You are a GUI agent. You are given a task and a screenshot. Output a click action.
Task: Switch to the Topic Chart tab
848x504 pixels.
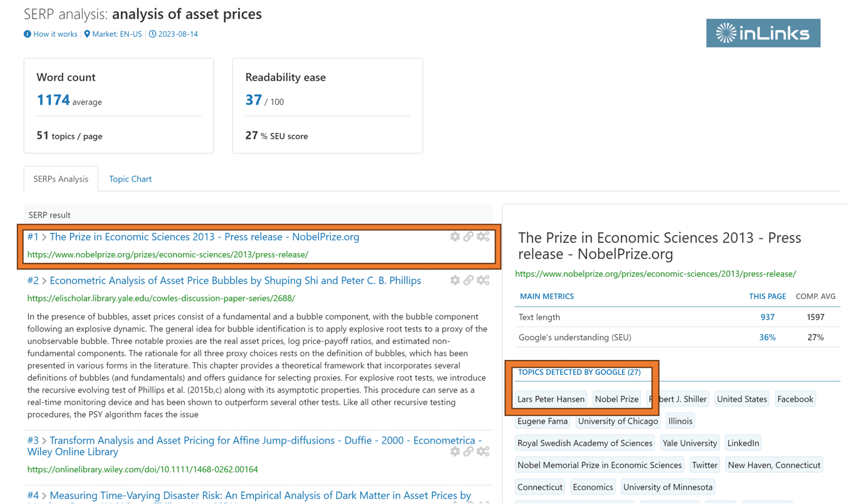point(130,179)
